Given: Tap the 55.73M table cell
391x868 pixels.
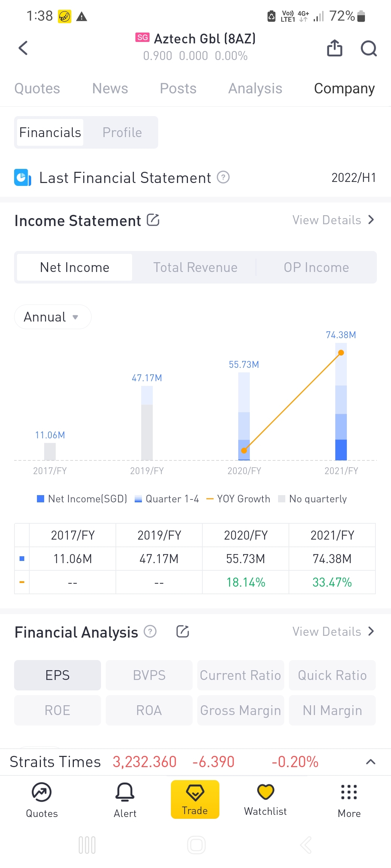Looking at the screenshot, I should click(245, 559).
